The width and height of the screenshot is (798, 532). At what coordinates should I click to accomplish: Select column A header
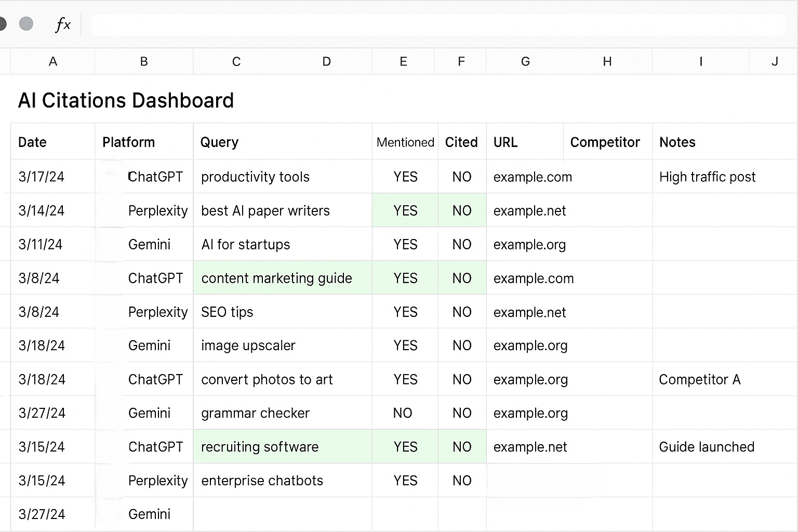pos(52,61)
